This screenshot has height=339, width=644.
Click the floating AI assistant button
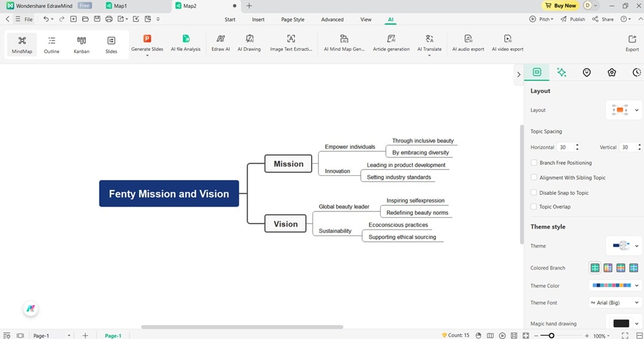[x=31, y=308]
